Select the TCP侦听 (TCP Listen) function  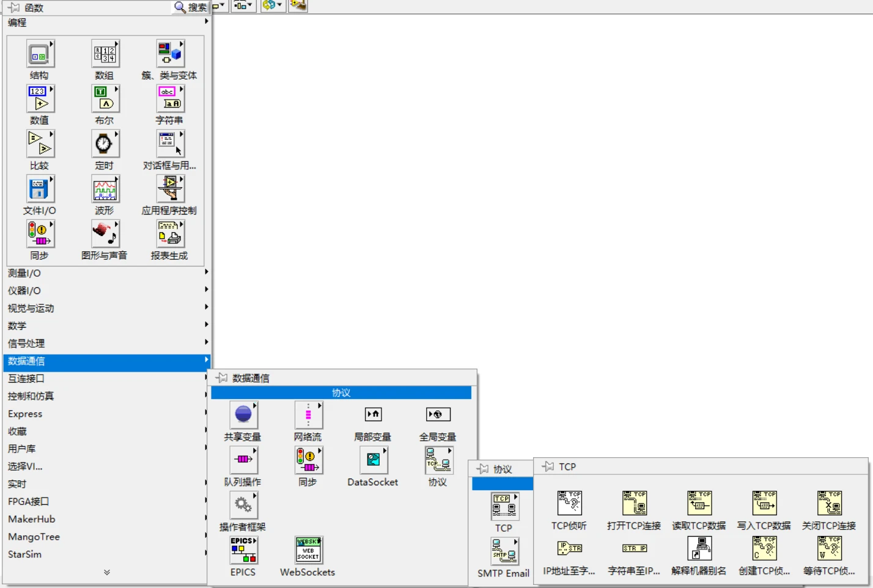click(569, 503)
